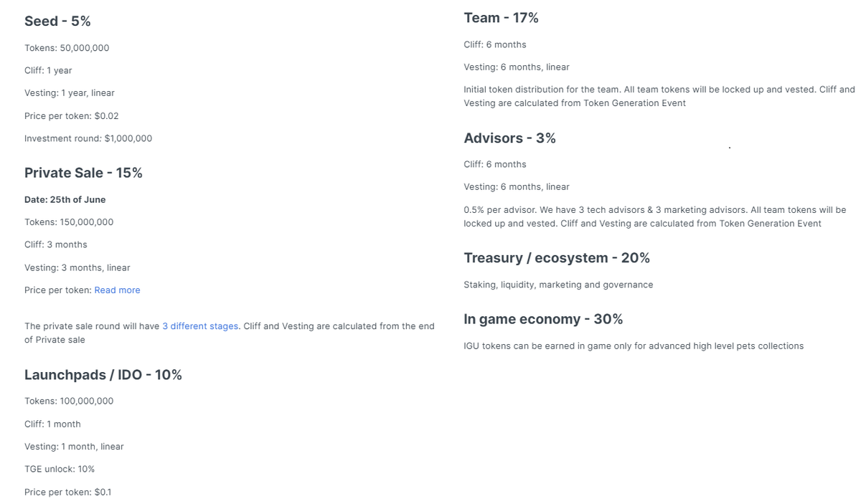
Task: Click the "Seed - 5%" heading
Action: (x=57, y=22)
